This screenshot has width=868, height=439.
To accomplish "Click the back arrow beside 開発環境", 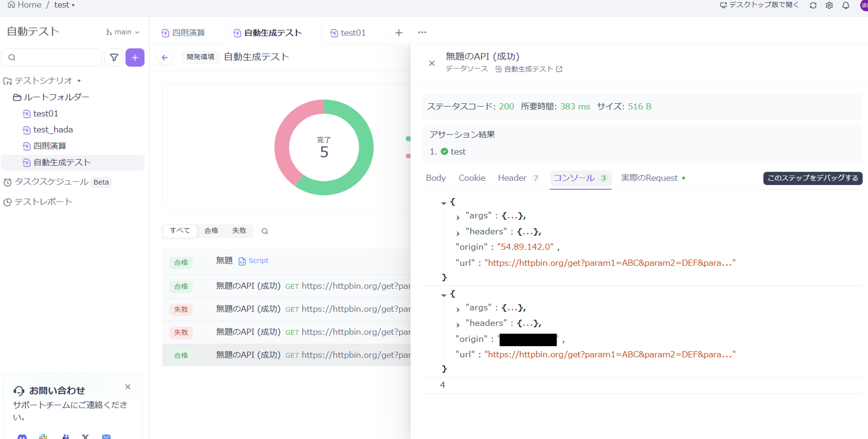I will pos(165,58).
